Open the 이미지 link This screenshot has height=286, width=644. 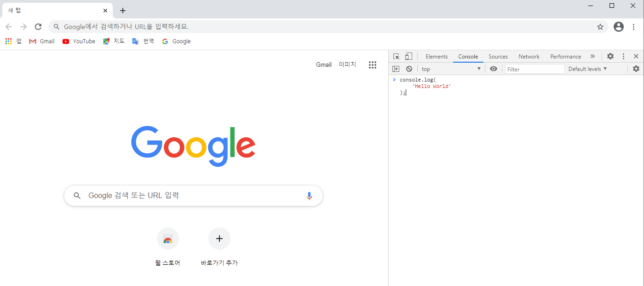[x=347, y=65]
